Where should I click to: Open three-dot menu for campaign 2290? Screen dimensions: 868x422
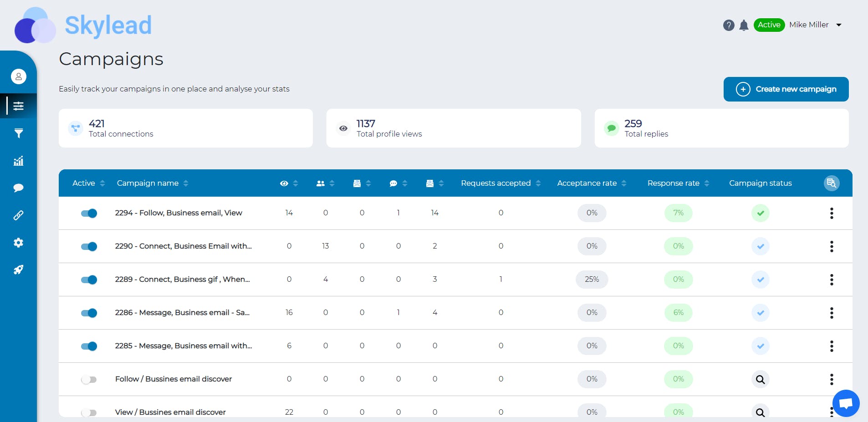832,246
